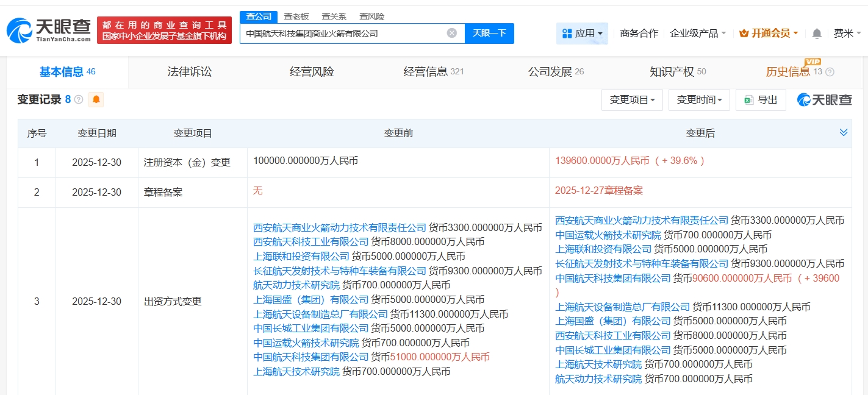Open the 费米 user account menu
This screenshot has width=868, height=395.
click(x=847, y=34)
